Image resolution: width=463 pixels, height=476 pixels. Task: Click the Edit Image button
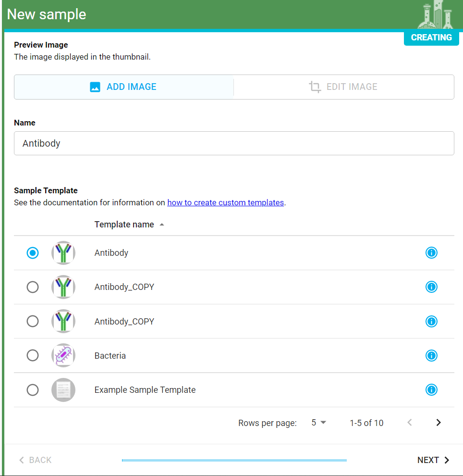pyautogui.click(x=343, y=87)
